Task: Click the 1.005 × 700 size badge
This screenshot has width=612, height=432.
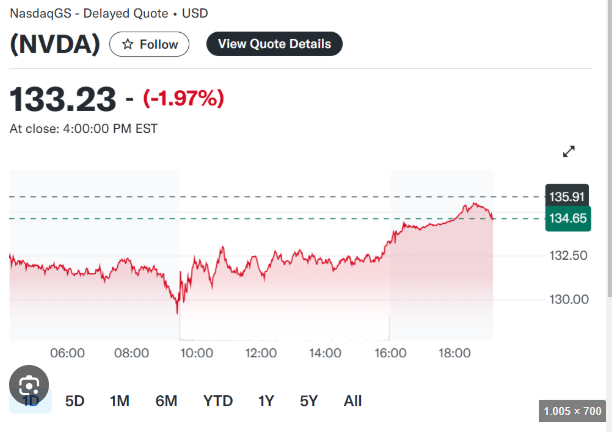Action: [571, 410]
